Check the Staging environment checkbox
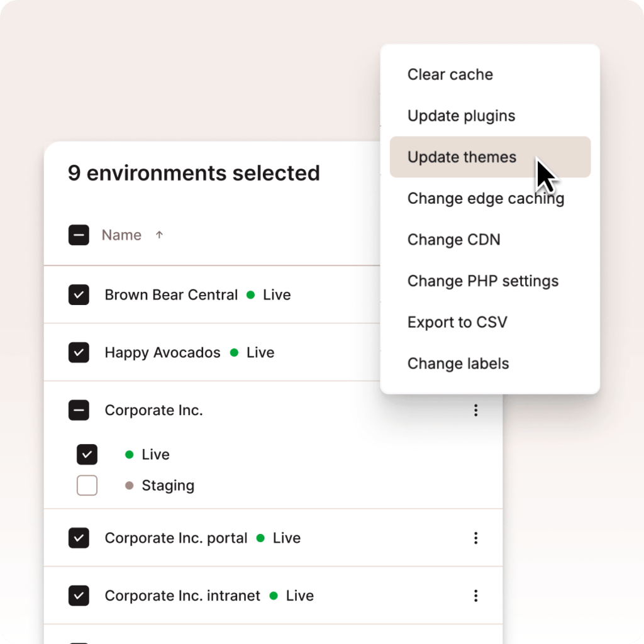 click(87, 486)
